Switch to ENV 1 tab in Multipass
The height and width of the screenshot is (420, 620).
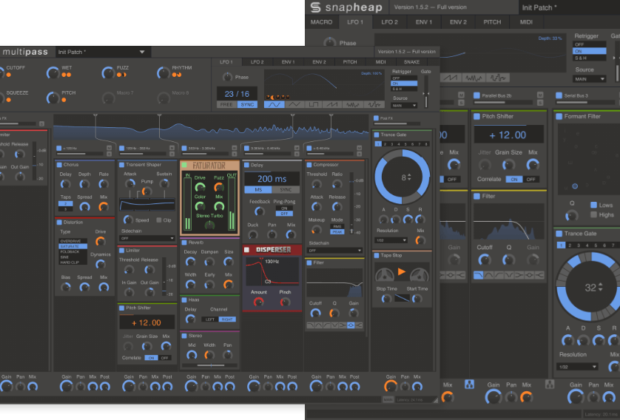click(x=288, y=62)
